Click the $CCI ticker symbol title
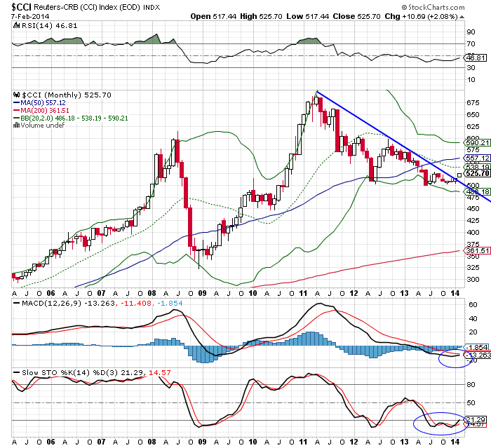Screen dimensions: 491x448 (21, 7)
